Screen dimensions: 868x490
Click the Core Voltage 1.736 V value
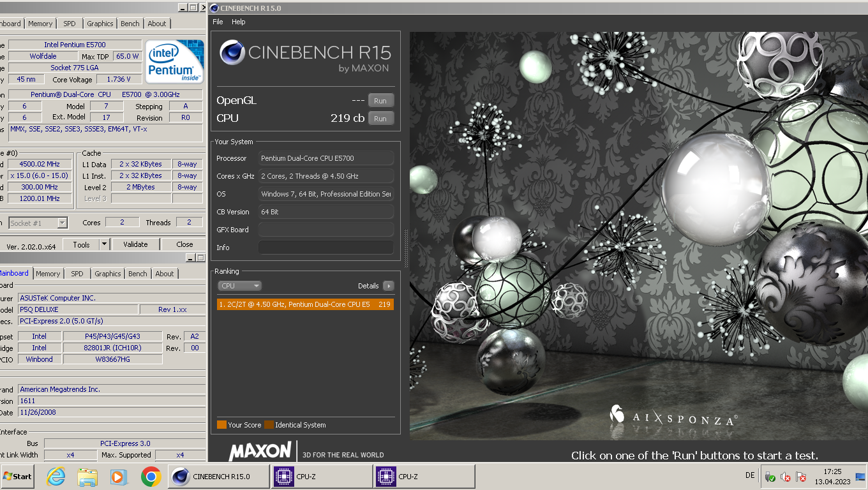[119, 79]
